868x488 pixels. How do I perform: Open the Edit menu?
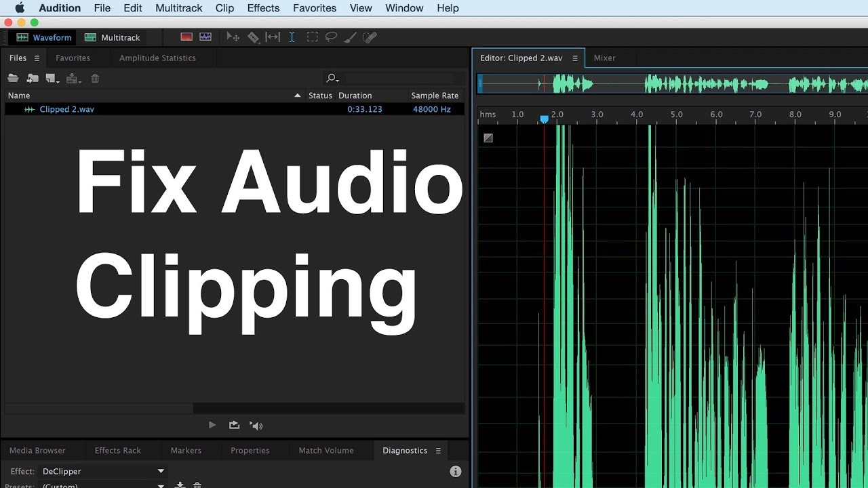[x=133, y=8]
